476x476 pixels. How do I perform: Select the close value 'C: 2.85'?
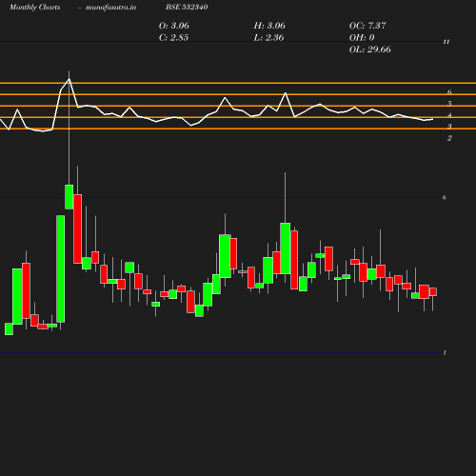pos(173,38)
